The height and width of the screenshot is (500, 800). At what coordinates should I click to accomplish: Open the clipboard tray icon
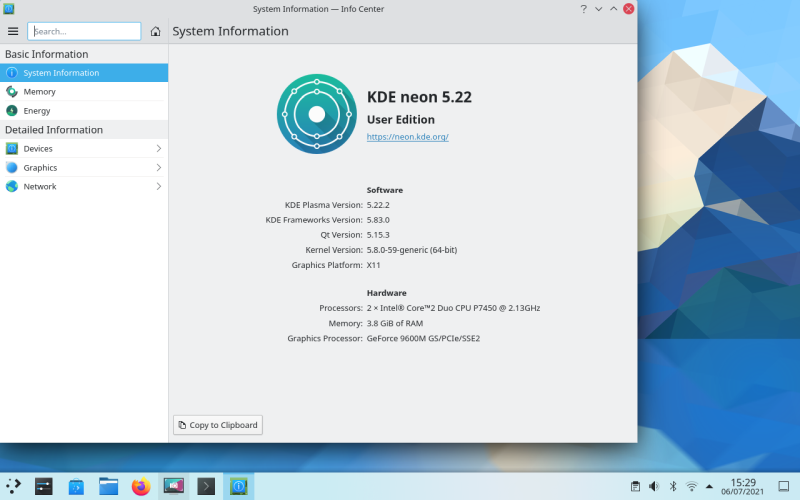coord(635,486)
